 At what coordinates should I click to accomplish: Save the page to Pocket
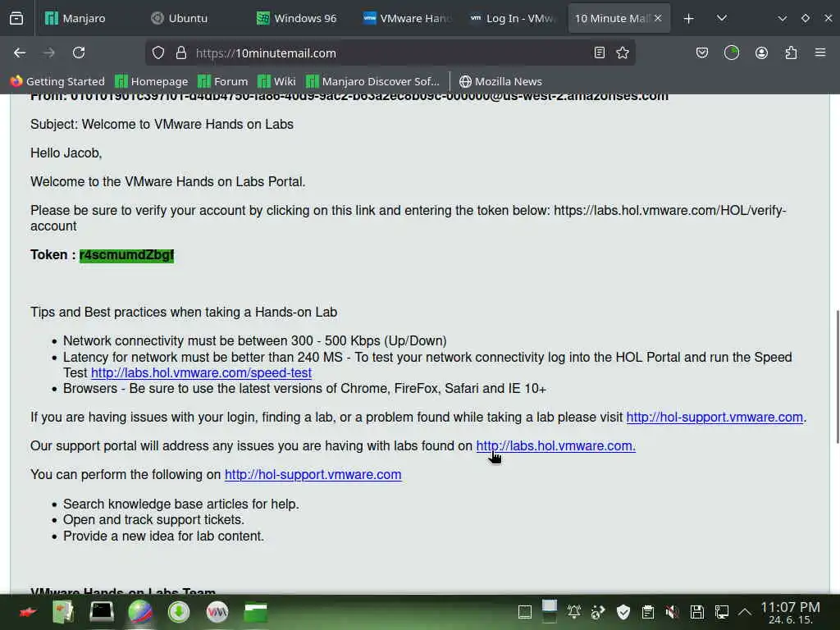[702, 52]
